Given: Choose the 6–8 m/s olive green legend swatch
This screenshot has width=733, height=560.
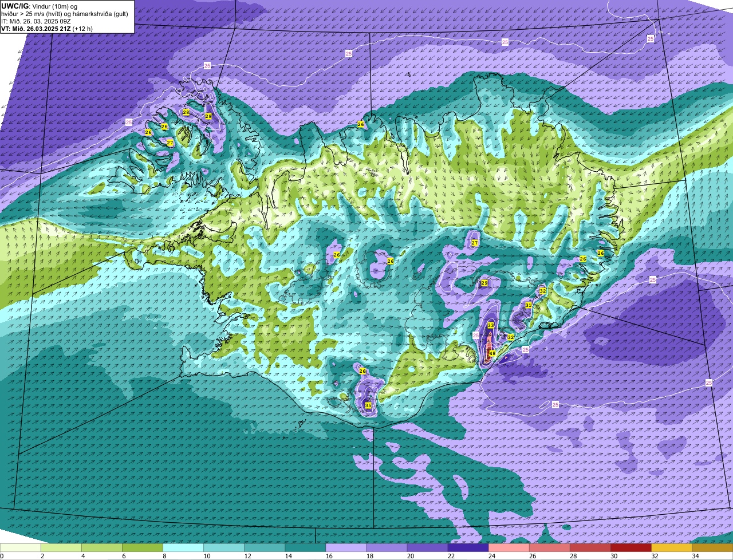Looking at the screenshot, I should point(143,547).
